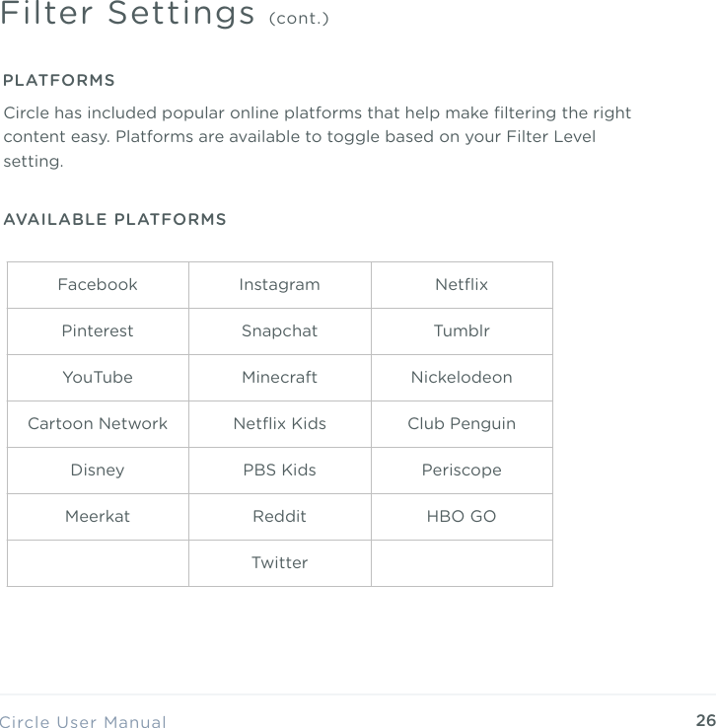The width and height of the screenshot is (716, 728).
Task: Click the Twitter platform entry
Action: pos(279,563)
